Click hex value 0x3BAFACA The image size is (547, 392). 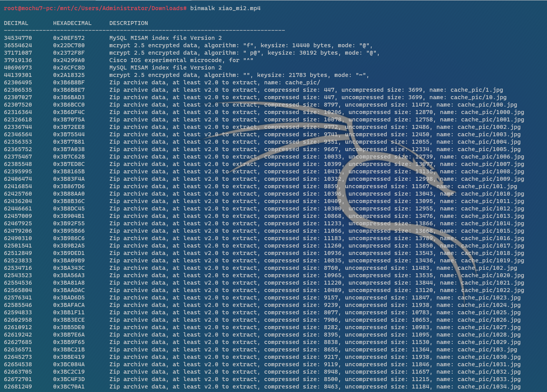click(x=69, y=305)
